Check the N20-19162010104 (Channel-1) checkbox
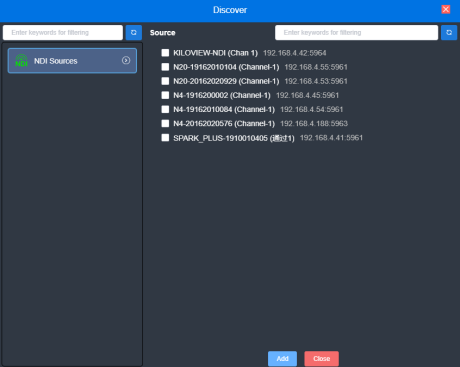Viewport: 460px width, 367px height. point(165,67)
